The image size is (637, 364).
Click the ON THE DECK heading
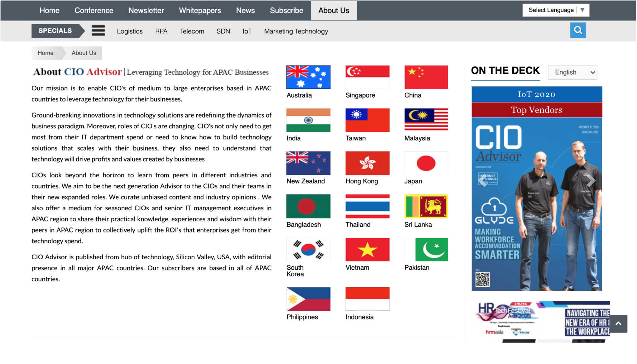coord(505,71)
